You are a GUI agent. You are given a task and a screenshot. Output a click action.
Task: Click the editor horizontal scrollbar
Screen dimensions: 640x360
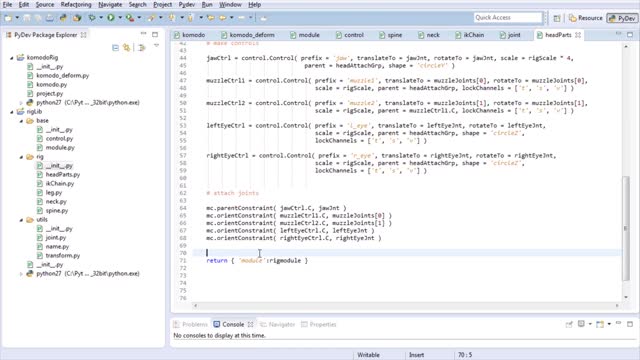pos(406,305)
